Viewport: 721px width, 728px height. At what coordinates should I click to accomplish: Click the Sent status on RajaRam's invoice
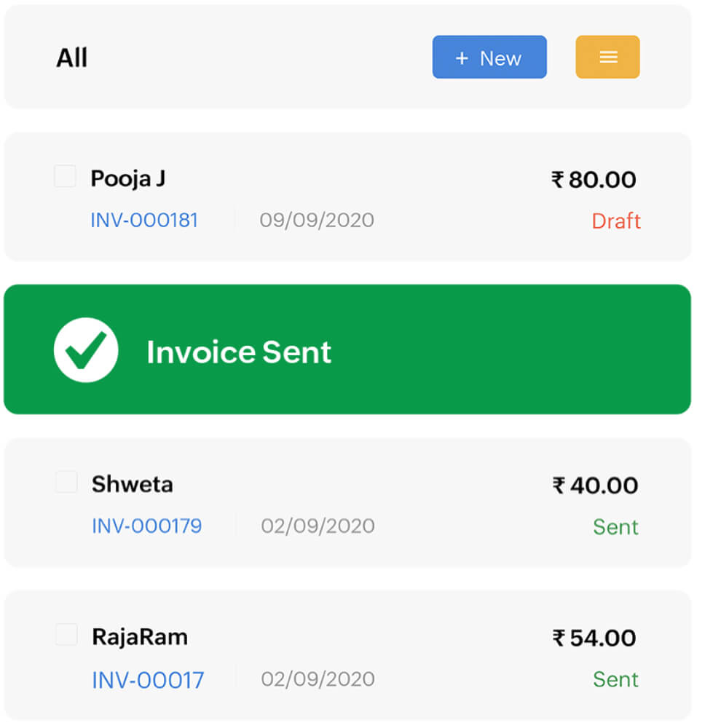(615, 680)
